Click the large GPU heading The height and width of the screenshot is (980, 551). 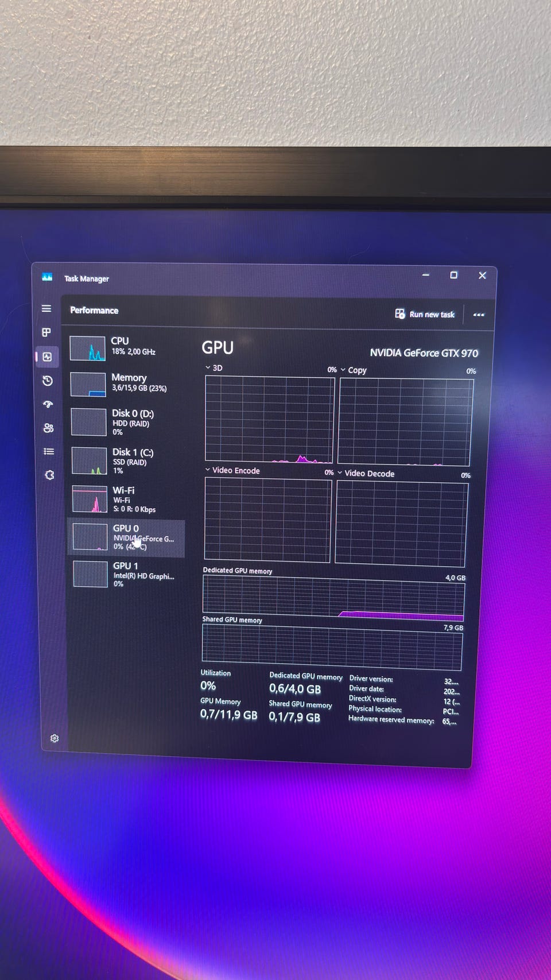pyautogui.click(x=218, y=348)
